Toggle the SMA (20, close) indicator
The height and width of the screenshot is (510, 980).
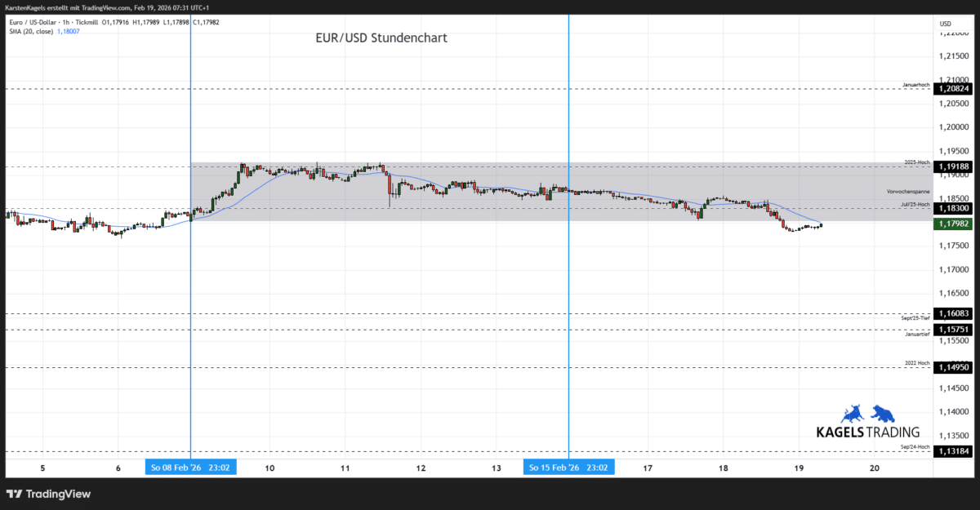33,33
